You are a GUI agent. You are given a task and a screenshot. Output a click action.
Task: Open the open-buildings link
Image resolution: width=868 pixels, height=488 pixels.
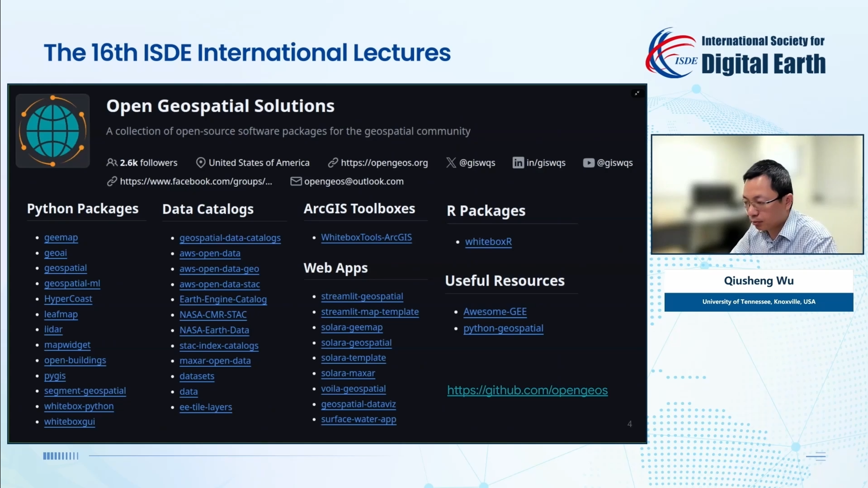75,360
